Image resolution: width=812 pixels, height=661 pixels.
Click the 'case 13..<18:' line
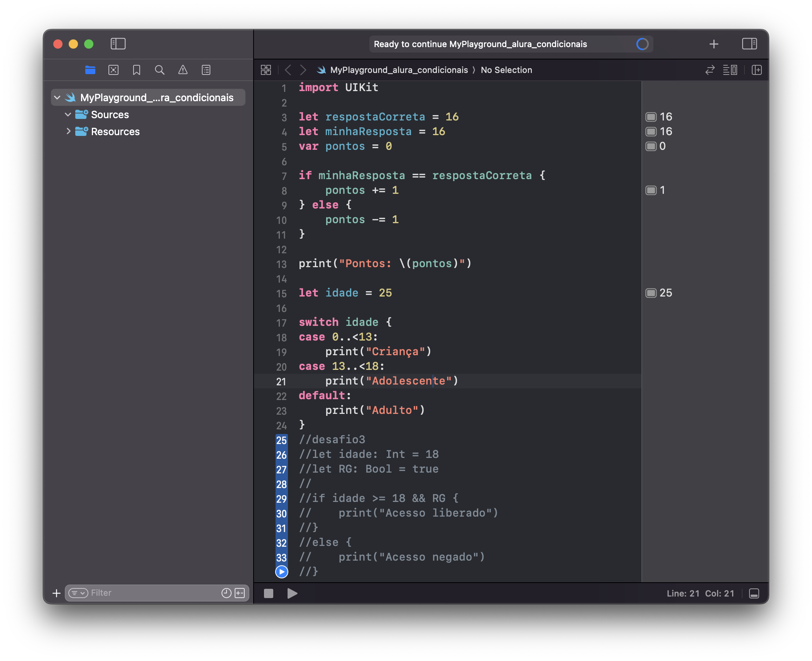342,366
